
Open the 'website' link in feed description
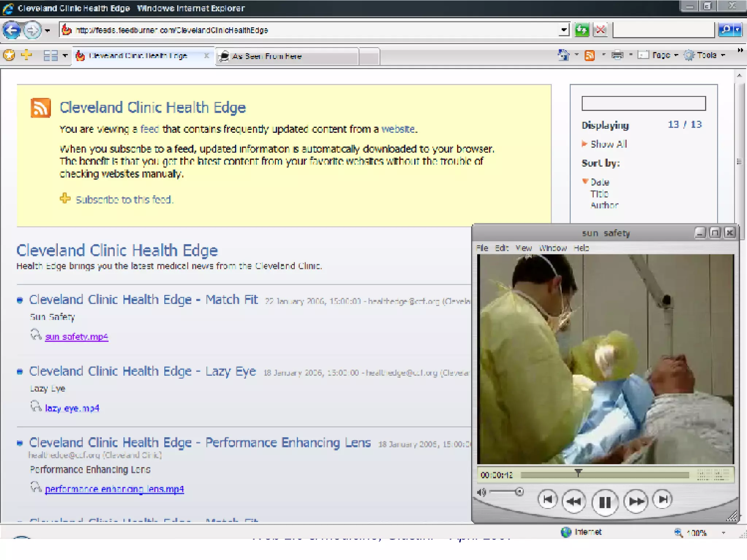pyautogui.click(x=398, y=129)
